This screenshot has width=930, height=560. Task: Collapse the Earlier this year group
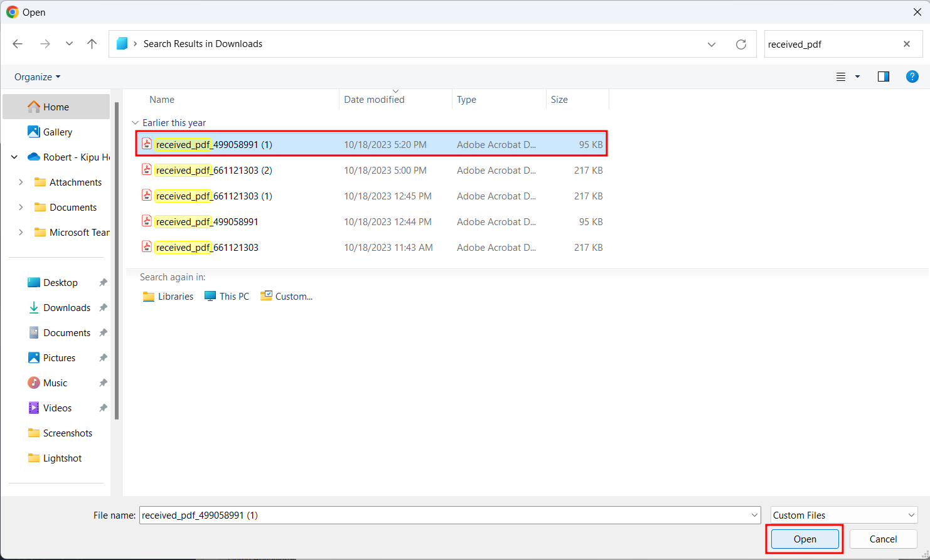[x=135, y=123]
